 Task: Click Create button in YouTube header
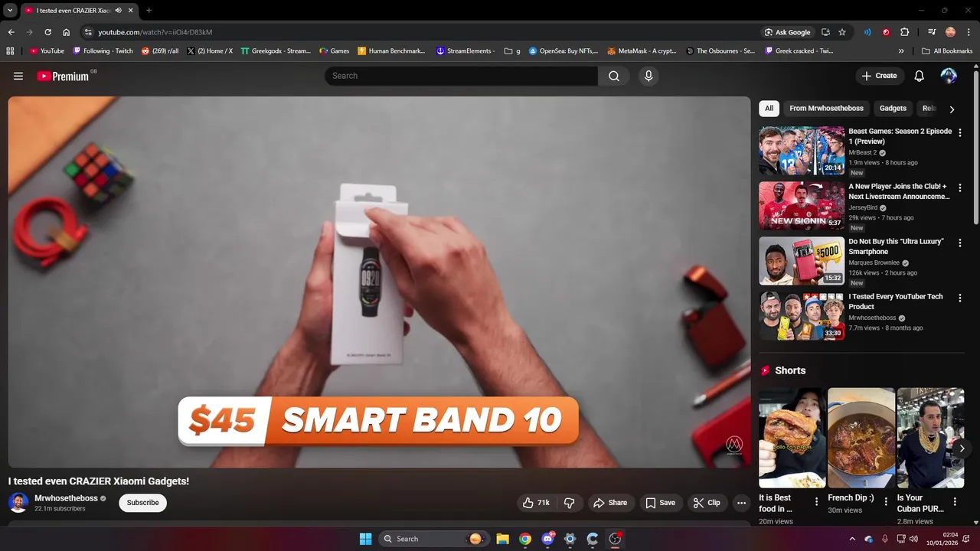point(879,76)
